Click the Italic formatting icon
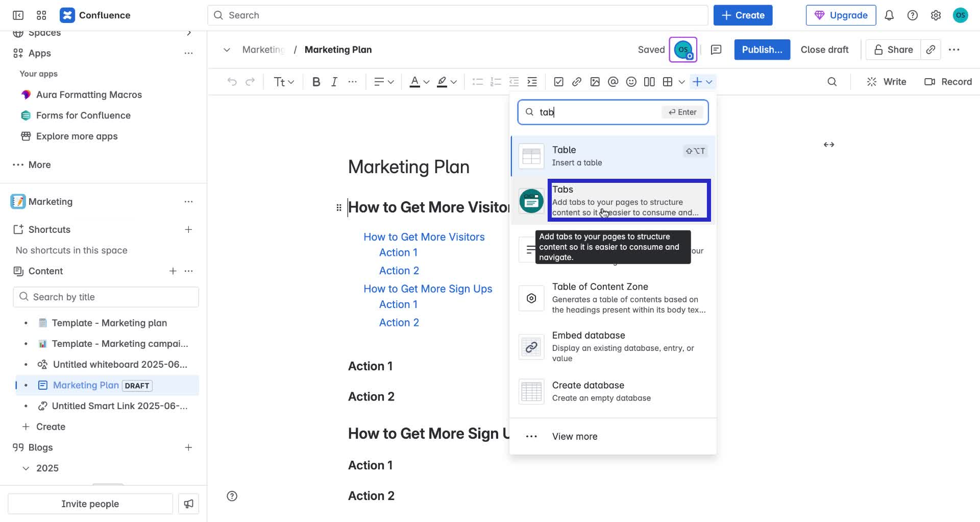This screenshot has height=522, width=980. coord(334,82)
